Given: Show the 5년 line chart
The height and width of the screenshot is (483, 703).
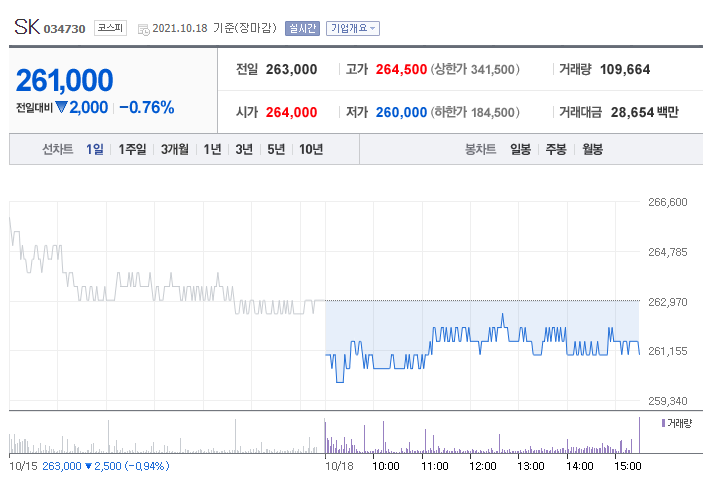Looking at the screenshot, I should [x=276, y=149].
